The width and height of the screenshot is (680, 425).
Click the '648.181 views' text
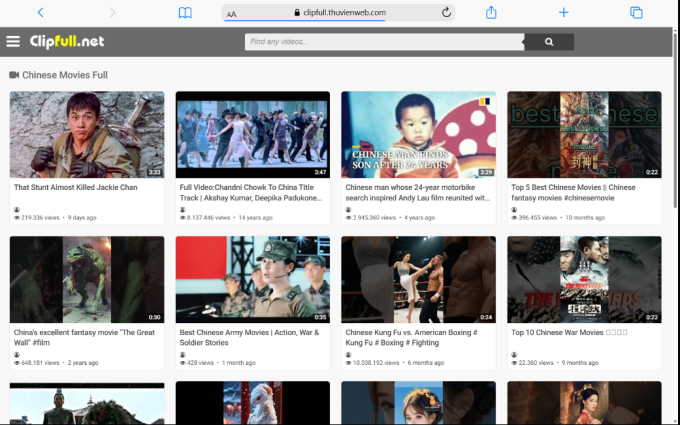tap(40, 363)
